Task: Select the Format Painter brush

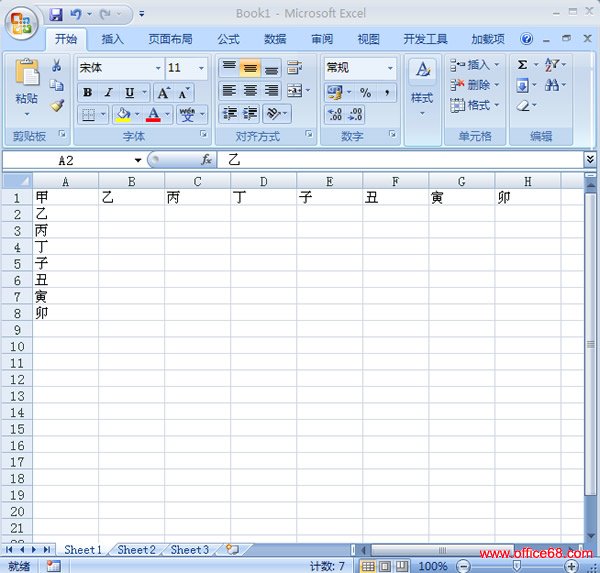Action: point(57,105)
